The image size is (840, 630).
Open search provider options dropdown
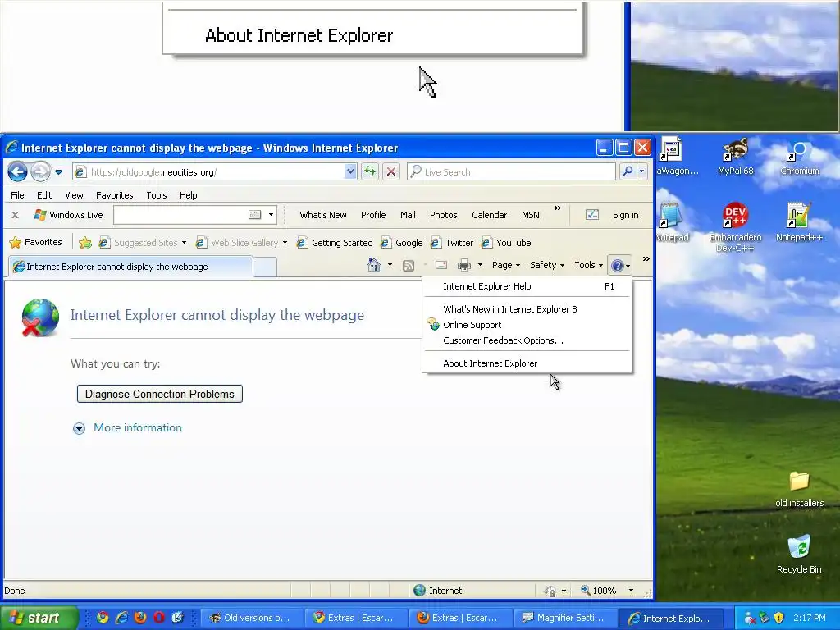(x=641, y=171)
